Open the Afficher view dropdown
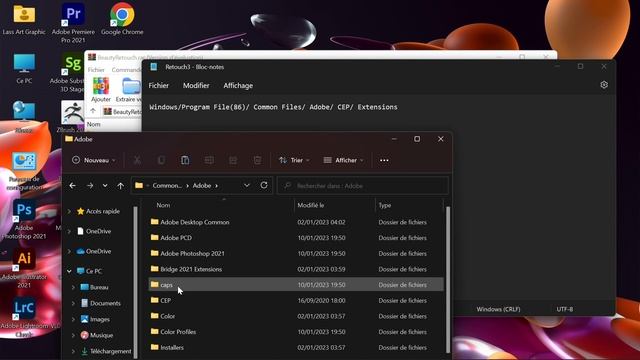The height and width of the screenshot is (360, 640). coord(343,160)
